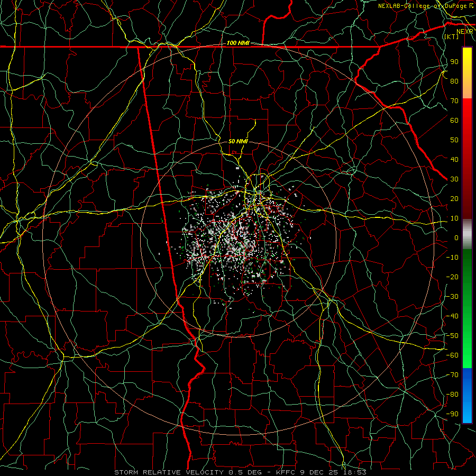Screen dimensions: 476x476
Task: Click the "50 NMI" range ring label
Action: click(x=239, y=141)
